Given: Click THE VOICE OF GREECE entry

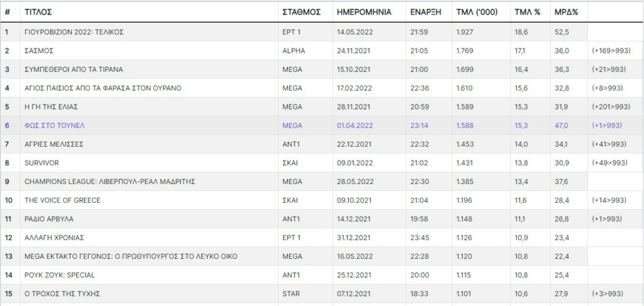Looking at the screenshot, I should click(62, 200).
